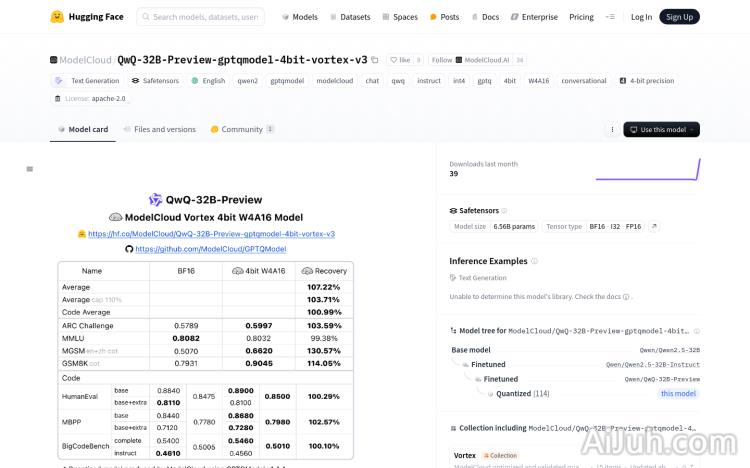Viewport: 750px width, 468px height.
Task: Open the Use this model dropdown
Action: [x=661, y=130]
